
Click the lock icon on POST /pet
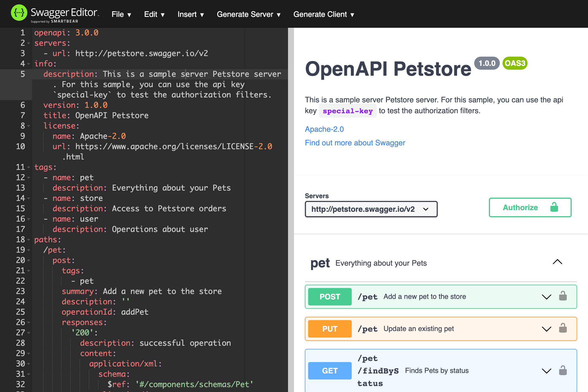563,296
